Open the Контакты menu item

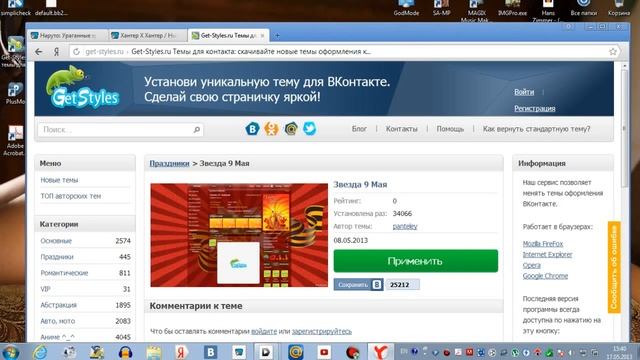(x=402, y=129)
